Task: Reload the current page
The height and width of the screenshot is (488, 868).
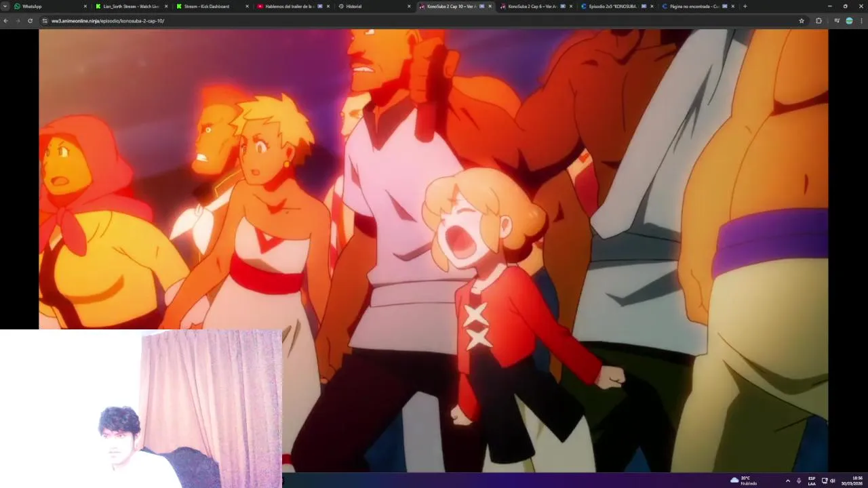Action: pyautogui.click(x=30, y=21)
